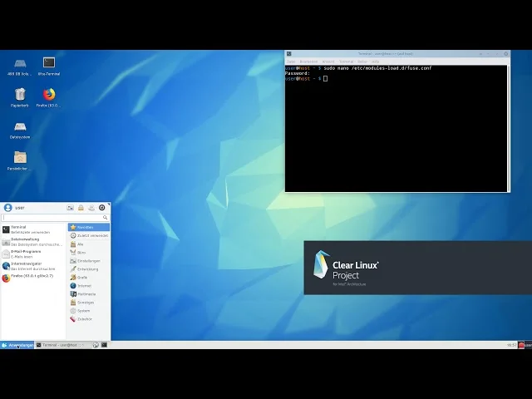Open the Datei menu in terminal

tap(291, 62)
